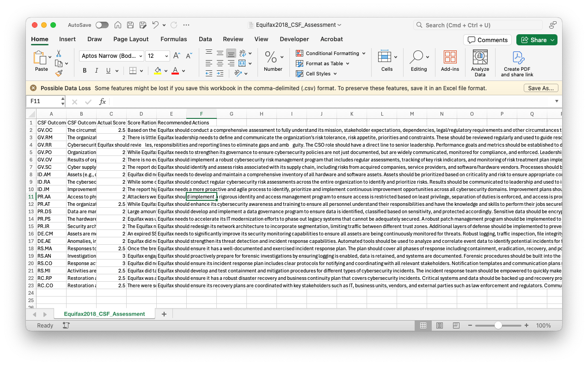
Task: Click the green Share button
Action: (x=537, y=40)
